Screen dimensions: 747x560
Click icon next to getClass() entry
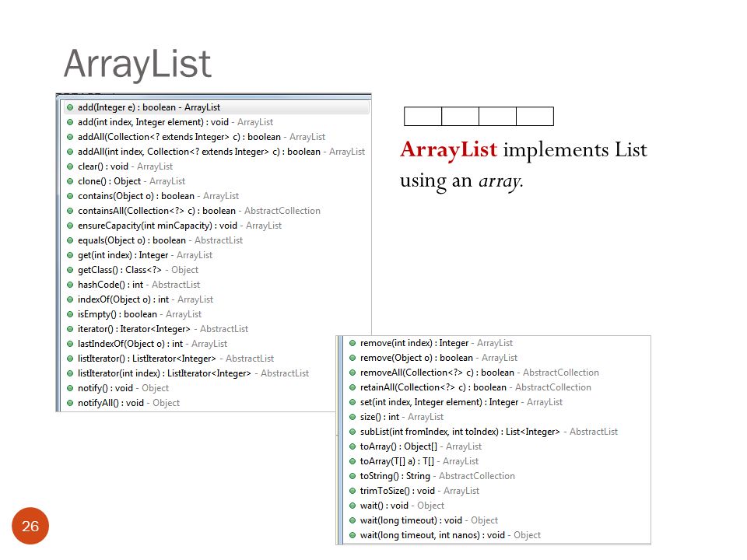[69, 270]
